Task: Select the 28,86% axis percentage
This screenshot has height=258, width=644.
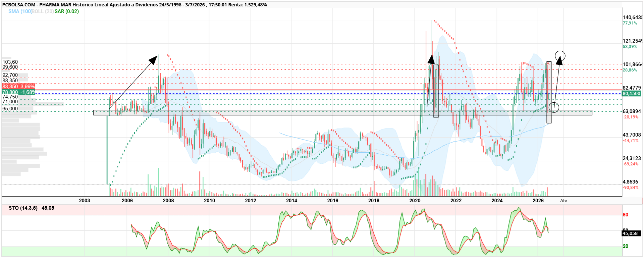Action: point(630,70)
